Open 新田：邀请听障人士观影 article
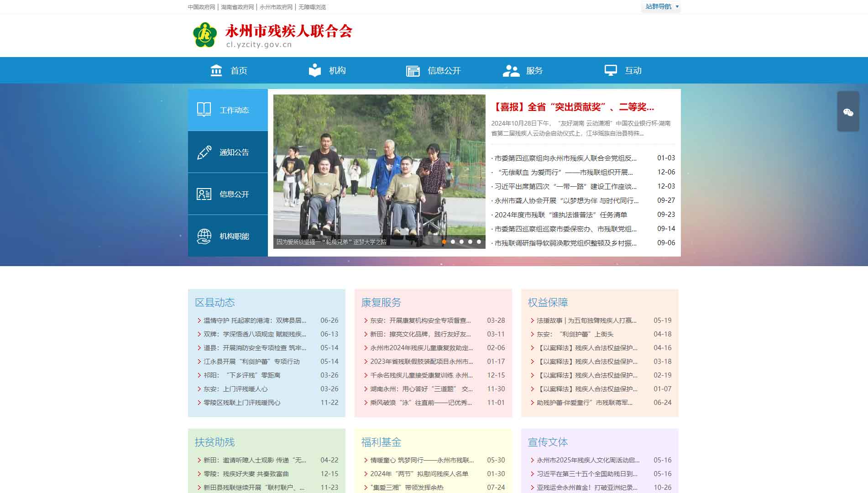The image size is (868, 493). click(x=255, y=460)
